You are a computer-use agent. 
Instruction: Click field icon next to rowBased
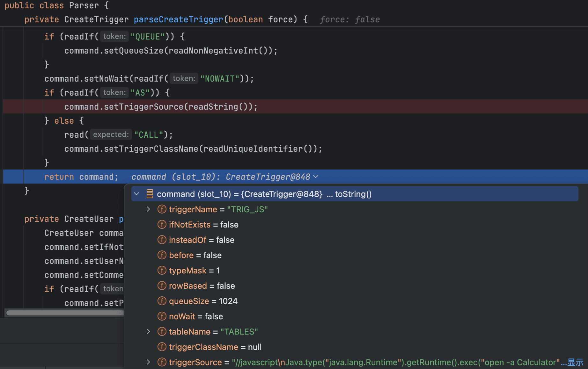pos(162,286)
